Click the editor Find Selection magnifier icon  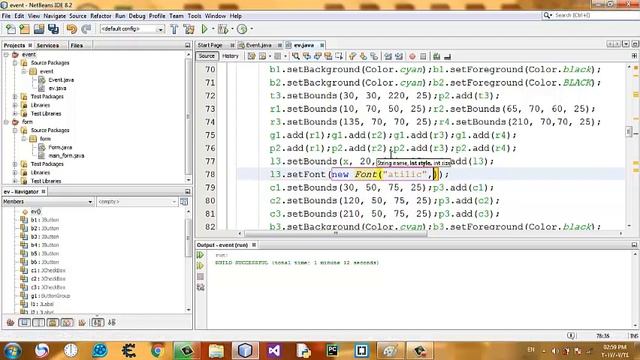(296, 56)
